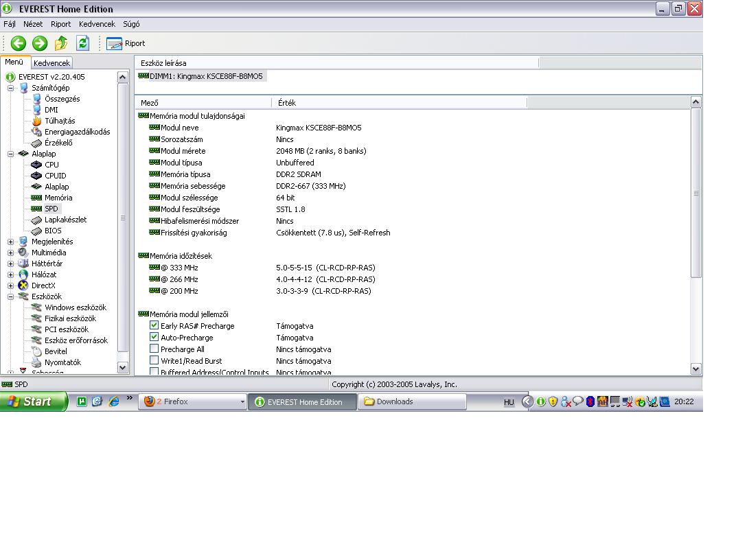Viewport: 747px width, 560px height.
Task: Collapse the Számítógép tree node
Action: click(x=10, y=88)
